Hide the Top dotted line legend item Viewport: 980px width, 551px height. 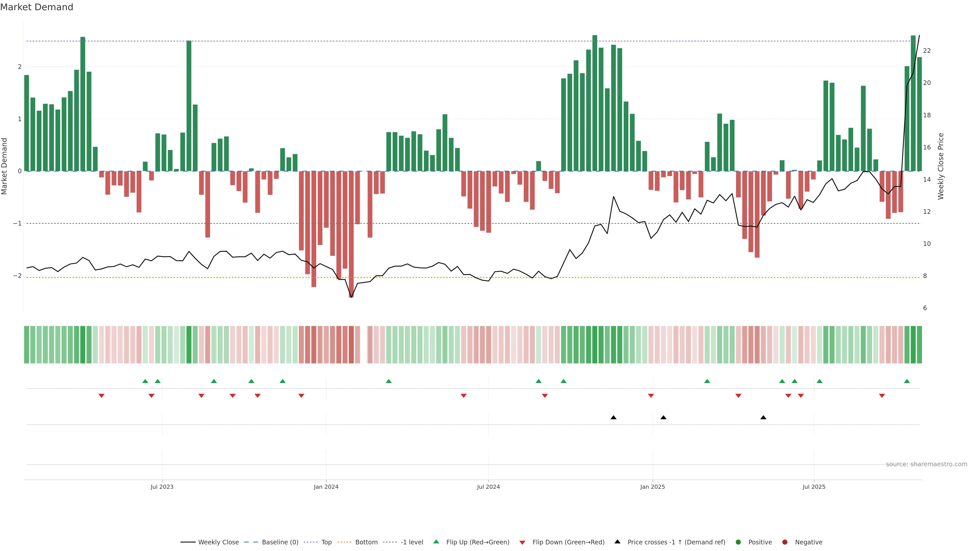coord(326,542)
